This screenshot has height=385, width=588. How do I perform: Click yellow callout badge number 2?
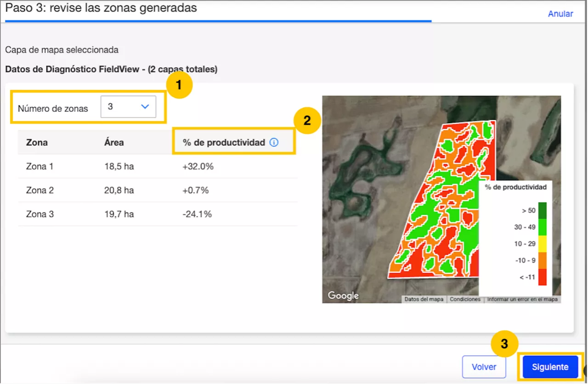click(x=307, y=120)
